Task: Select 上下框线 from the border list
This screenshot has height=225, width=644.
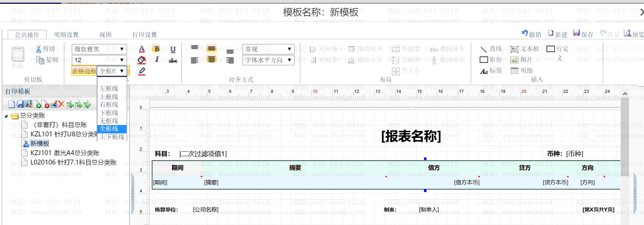Action: point(112,137)
